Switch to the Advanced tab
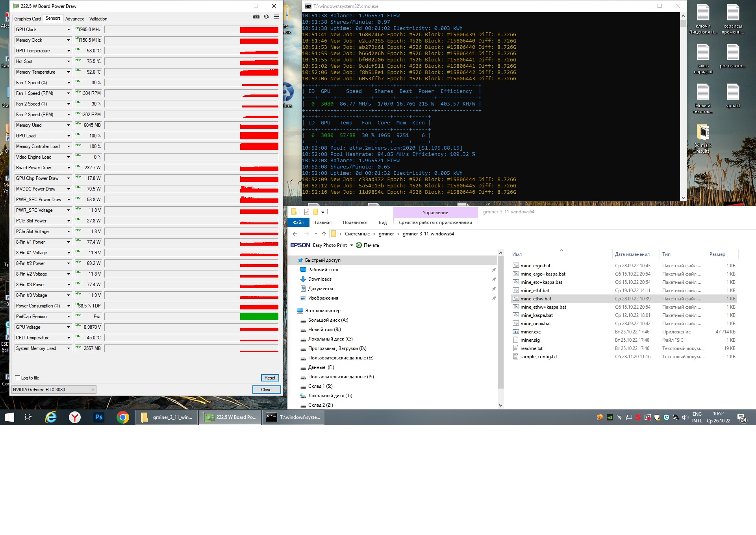Screen dimensions: 756x535 75,19
